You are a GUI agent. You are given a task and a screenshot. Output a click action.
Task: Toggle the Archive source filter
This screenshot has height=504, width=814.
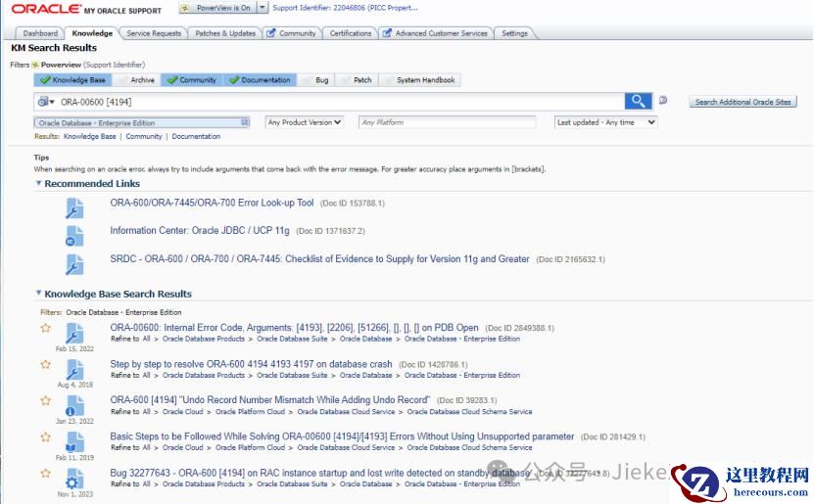[x=136, y=80]
